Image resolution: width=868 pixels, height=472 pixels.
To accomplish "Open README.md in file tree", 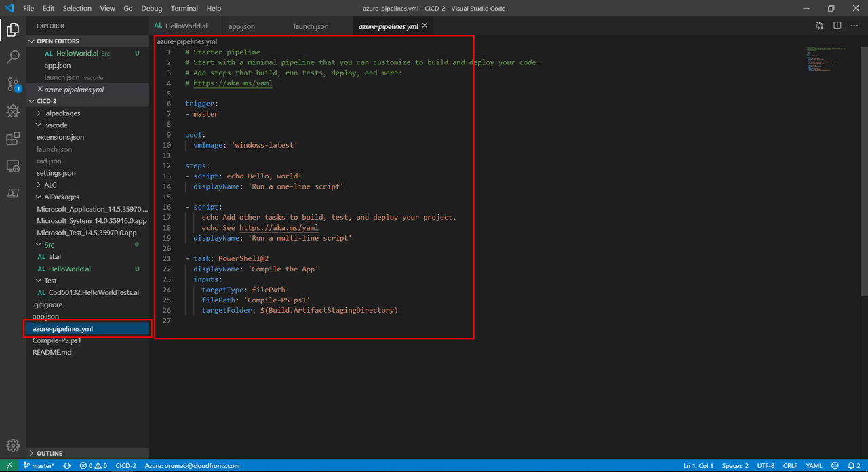I will pos(52,353).
